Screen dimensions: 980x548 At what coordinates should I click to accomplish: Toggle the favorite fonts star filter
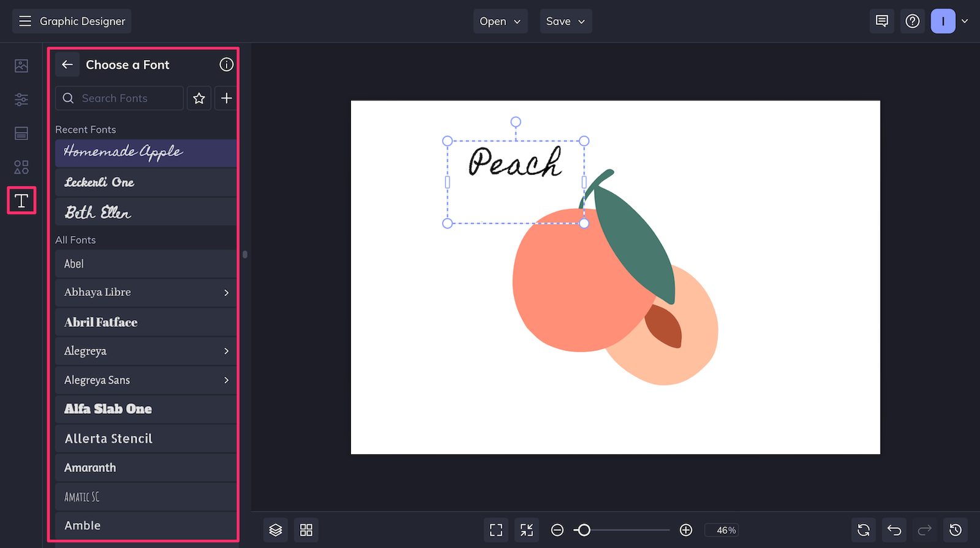click(199, 98)
